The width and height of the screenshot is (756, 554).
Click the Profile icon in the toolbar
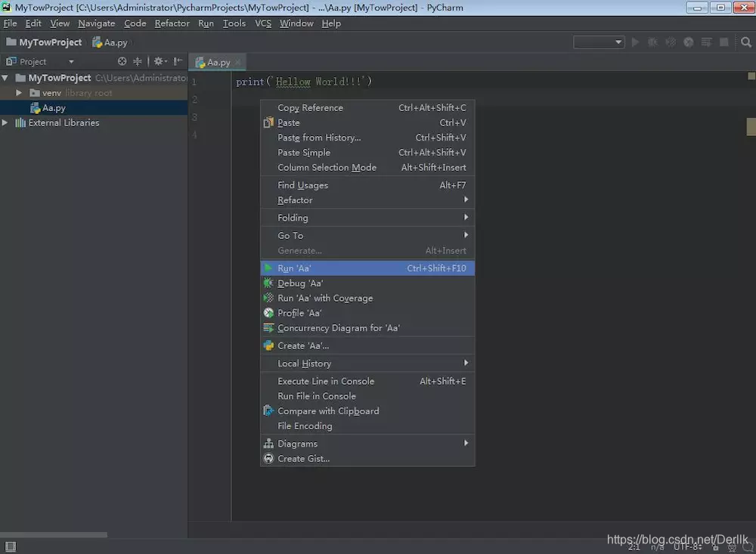[x=689, y=42]
